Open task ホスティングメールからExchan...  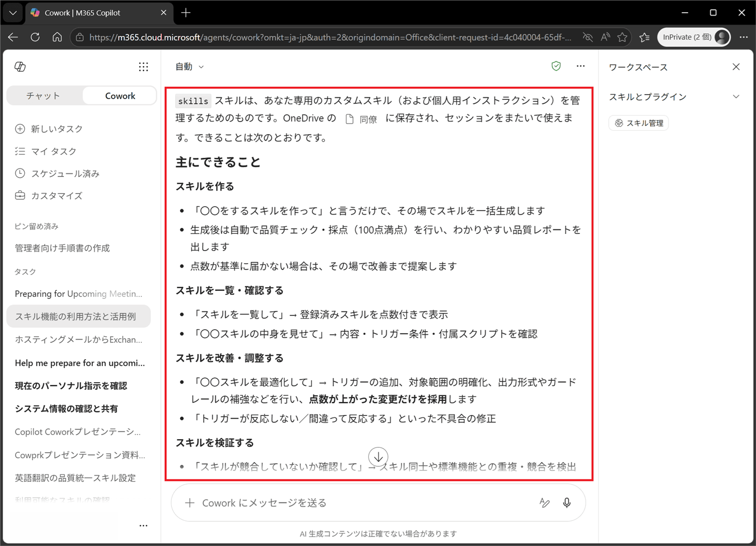click(79, 340)
